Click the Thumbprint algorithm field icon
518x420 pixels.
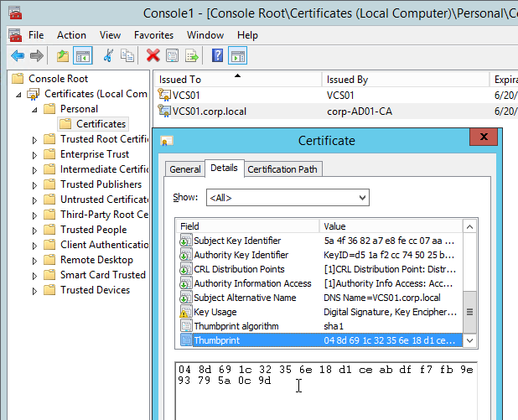click(186, 325)
